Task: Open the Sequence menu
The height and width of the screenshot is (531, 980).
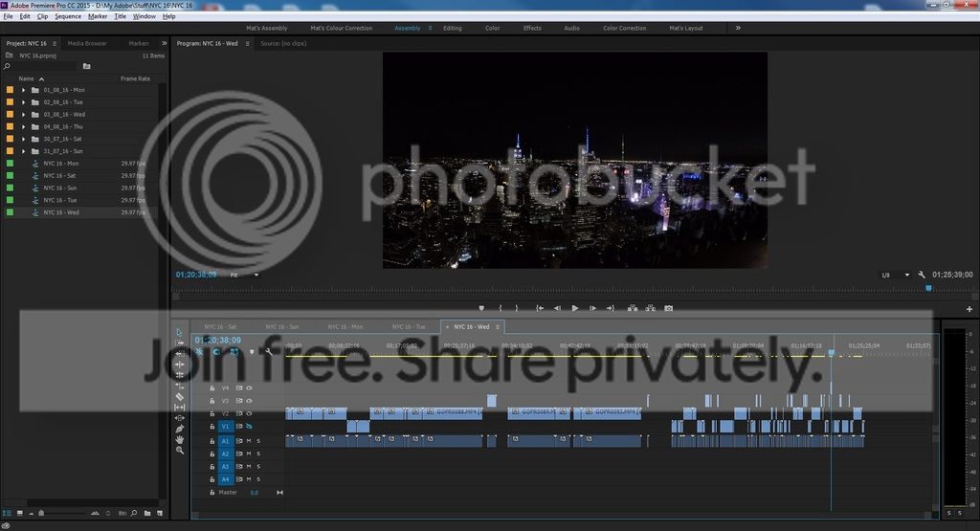Action: (x=68, y=16)
